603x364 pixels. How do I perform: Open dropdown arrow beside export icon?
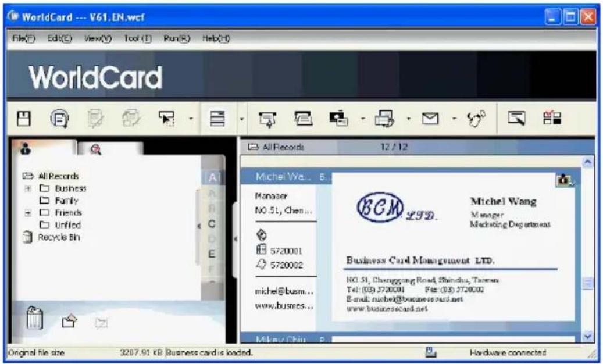click(363, 119)
